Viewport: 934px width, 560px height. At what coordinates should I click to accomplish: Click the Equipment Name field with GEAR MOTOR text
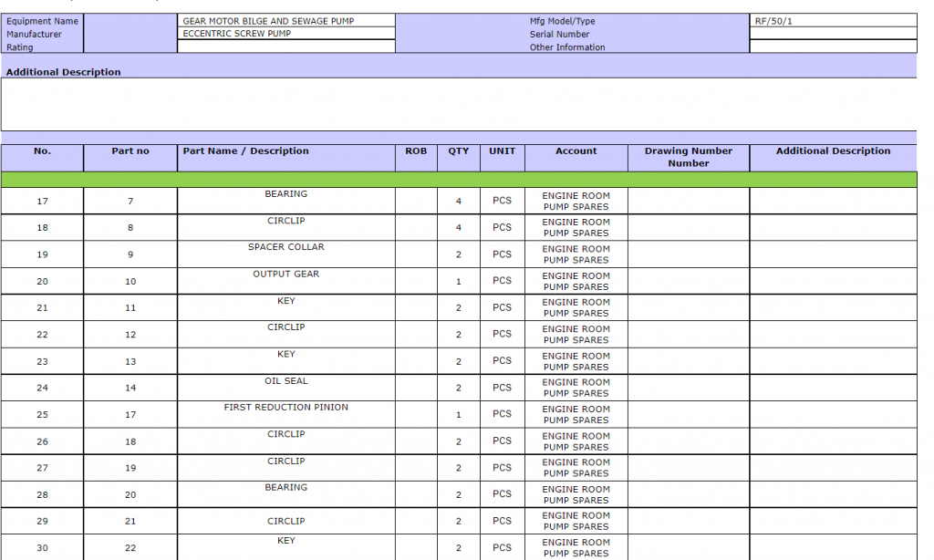286,20
